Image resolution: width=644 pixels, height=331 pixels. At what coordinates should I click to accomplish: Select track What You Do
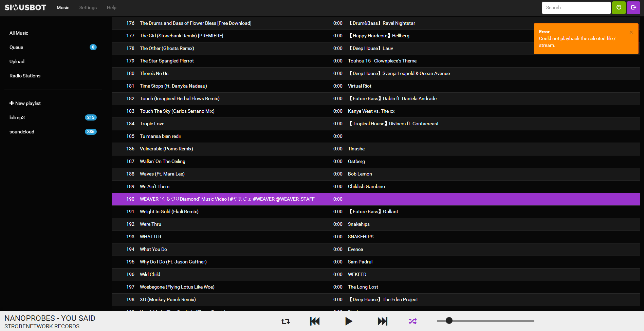click(376, 249)
